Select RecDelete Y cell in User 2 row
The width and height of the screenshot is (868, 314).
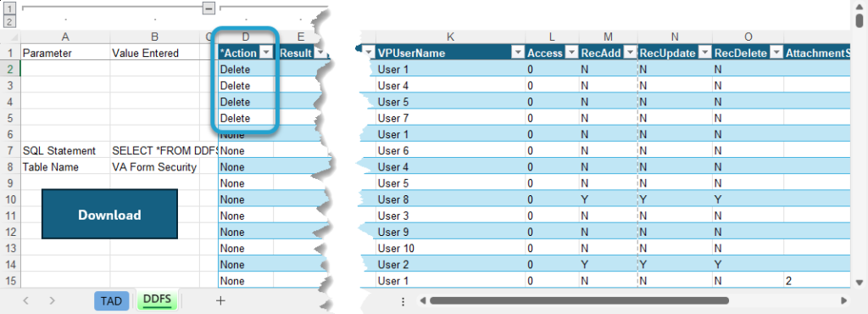(x=748, y=265)
